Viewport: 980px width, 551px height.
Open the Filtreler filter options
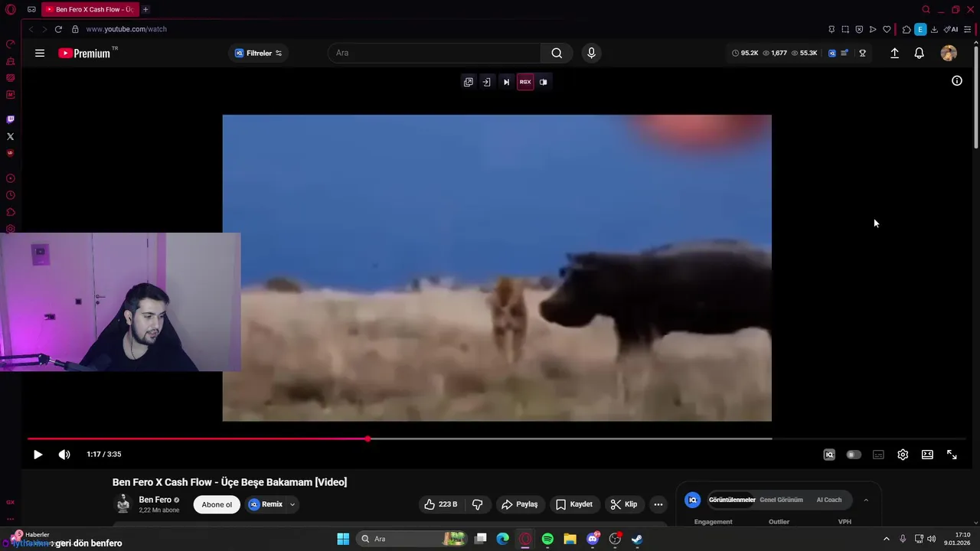pyautogui.click(x=258, y=53)
